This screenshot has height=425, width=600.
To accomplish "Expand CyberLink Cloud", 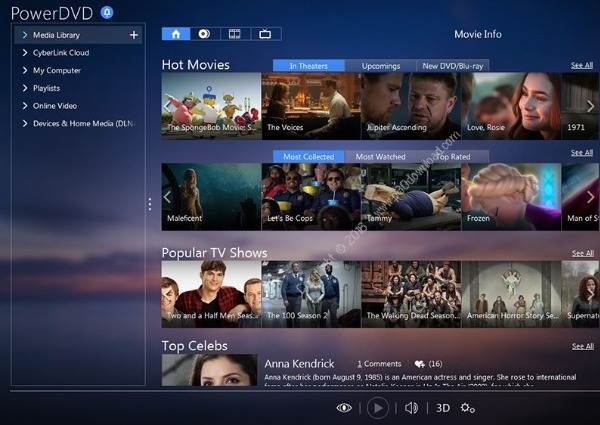I will (x=25, y=52).
